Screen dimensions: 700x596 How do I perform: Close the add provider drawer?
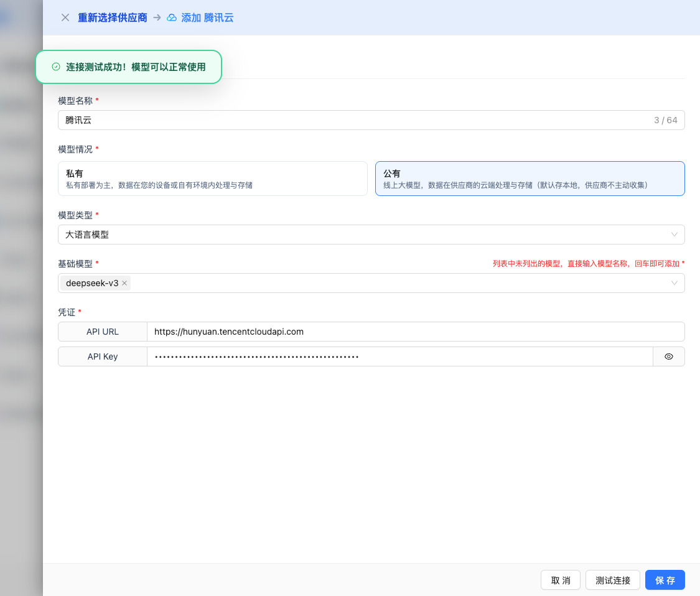pyautogui.click(x=65, y=17)
